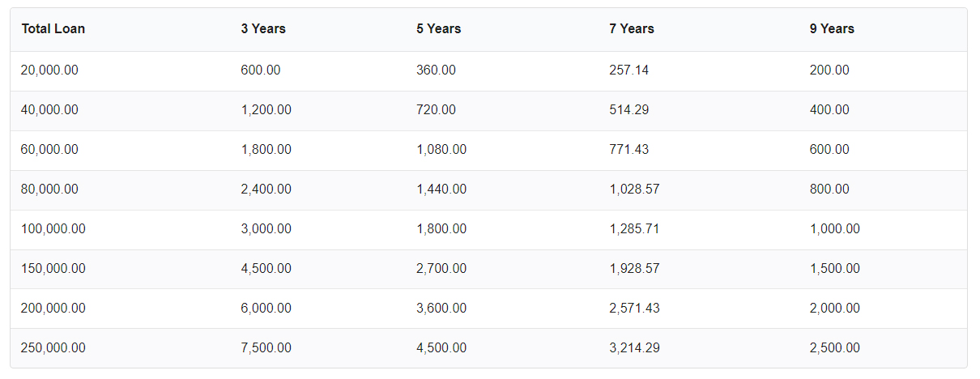Click the 9 Years column header
The height and width of the screenshot is (379, 980).
832,28
